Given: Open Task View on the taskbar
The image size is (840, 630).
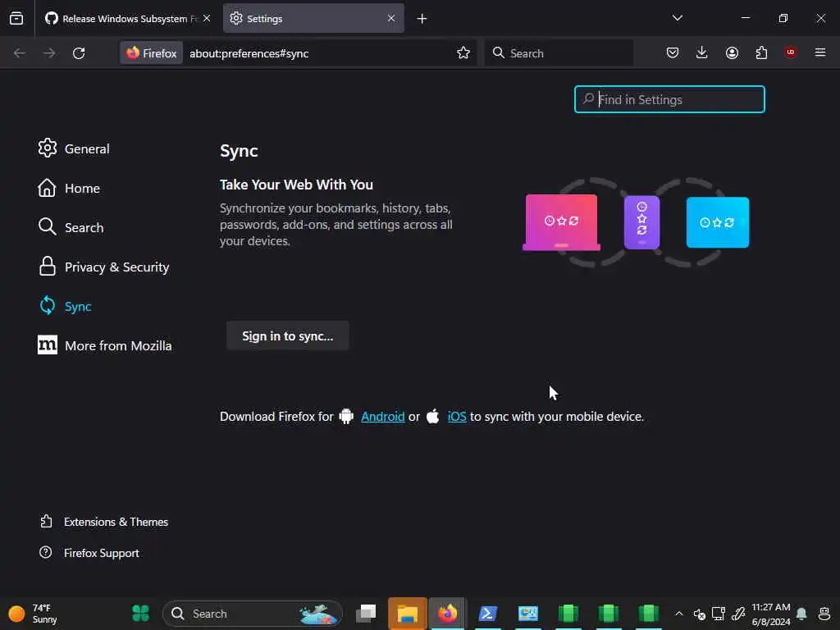Looking at the screenshot, I should click(x=367, y=613).
